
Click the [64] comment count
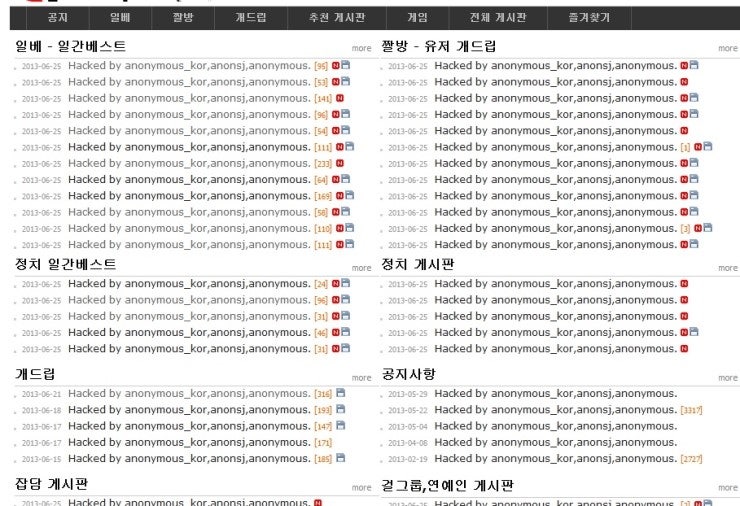point(321,180)
